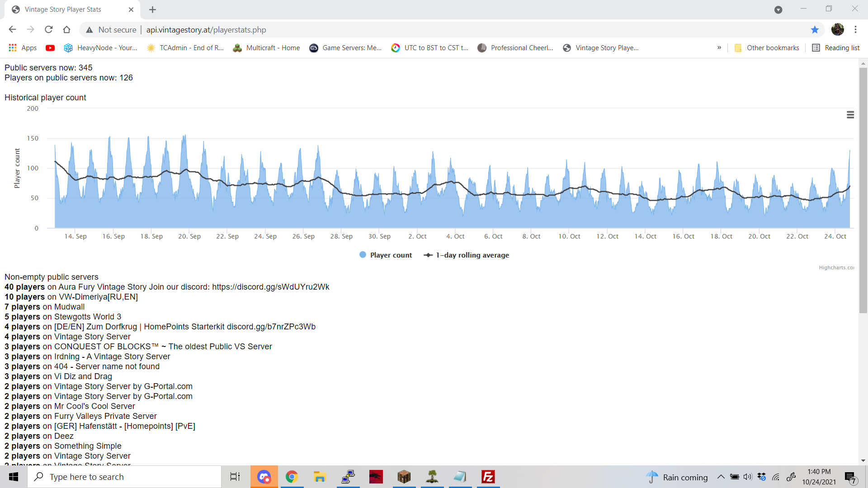Open FileZilla from the taskbar
The width and height of the screenshot is (868, 488).
coord(488,477)
